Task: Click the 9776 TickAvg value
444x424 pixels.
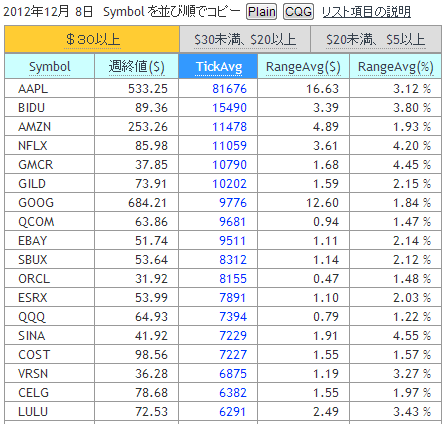Action: [233, 203]
